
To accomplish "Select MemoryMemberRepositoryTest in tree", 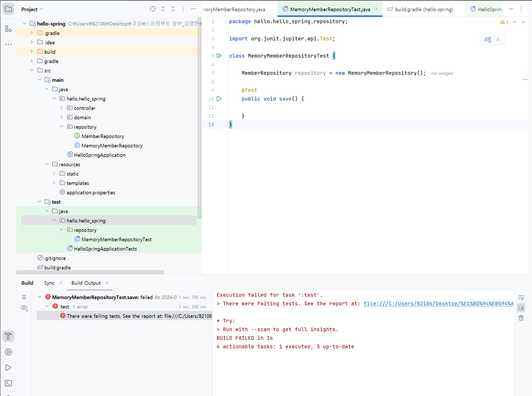I will point(117,239).
